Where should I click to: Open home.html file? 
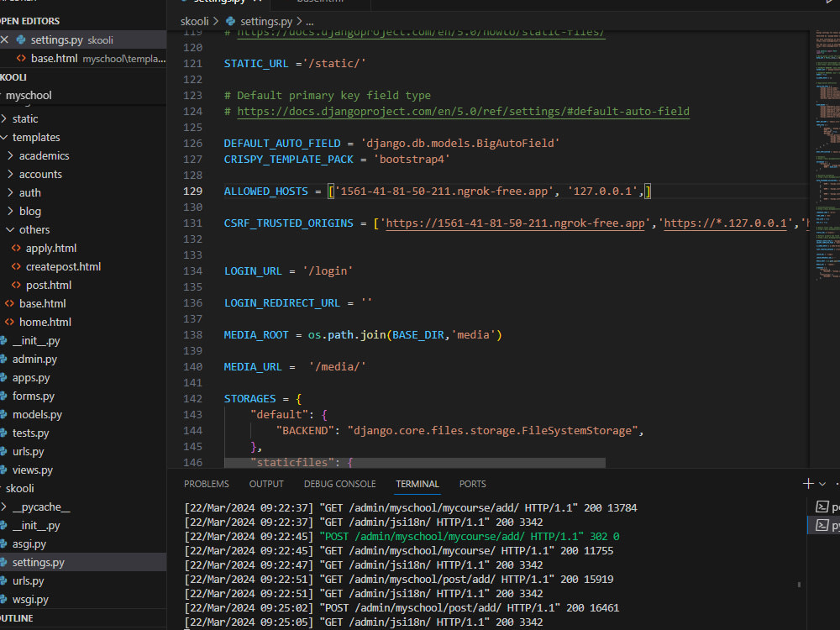tap(83, 322)
